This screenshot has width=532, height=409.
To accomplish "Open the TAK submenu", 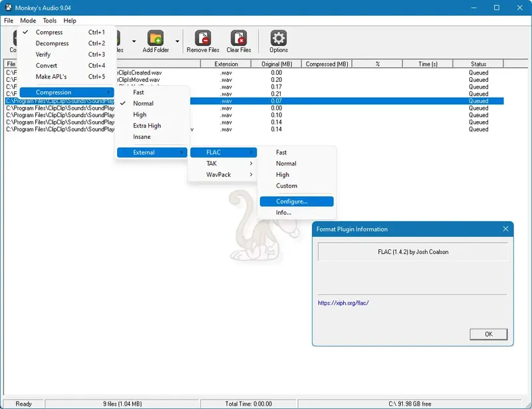I will pos(223,164).
